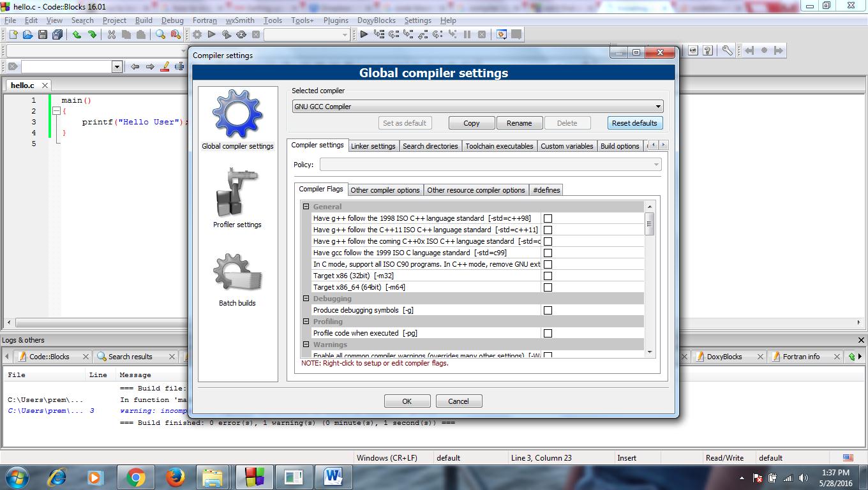Click the Reset defaults button
The width and height of the screenshot is (868, 490).
tap(634, 123)
